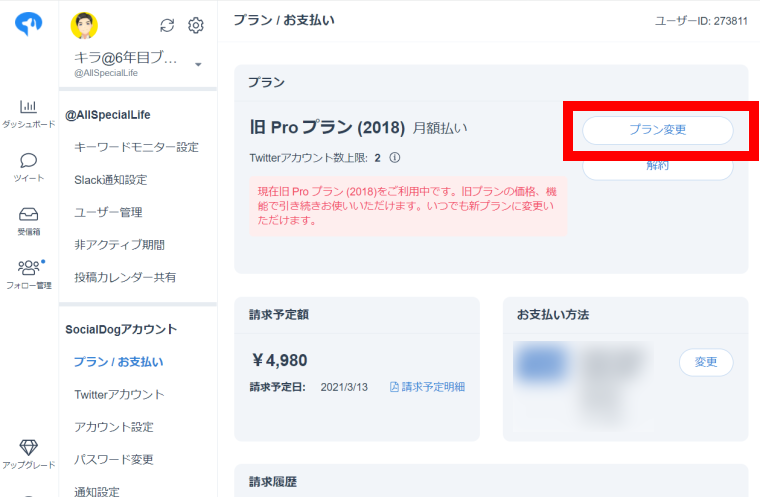Click the refresh sync icon
The image size is (760, 497).
coord(167,26)
